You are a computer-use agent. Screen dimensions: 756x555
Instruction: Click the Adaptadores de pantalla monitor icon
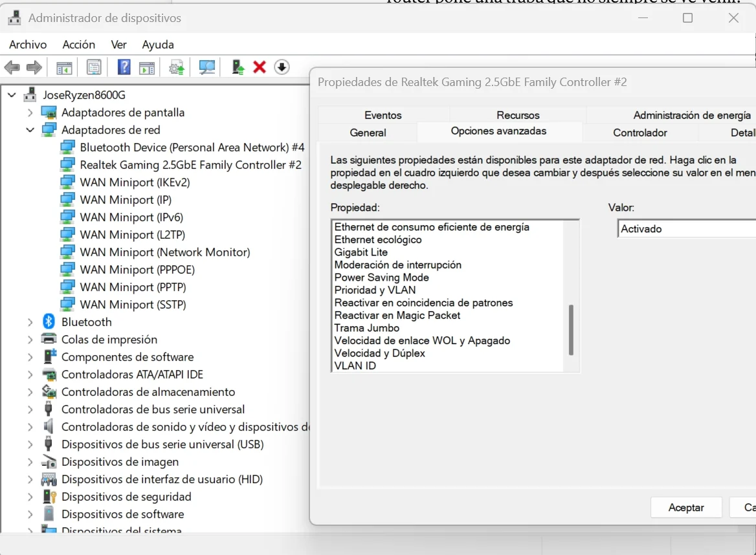coord(49,113)
